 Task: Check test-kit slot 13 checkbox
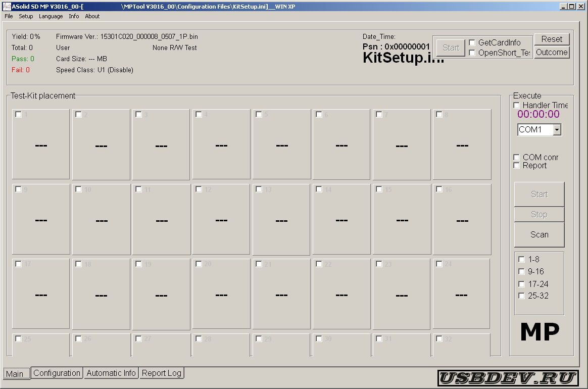click(x=259, y=189)
